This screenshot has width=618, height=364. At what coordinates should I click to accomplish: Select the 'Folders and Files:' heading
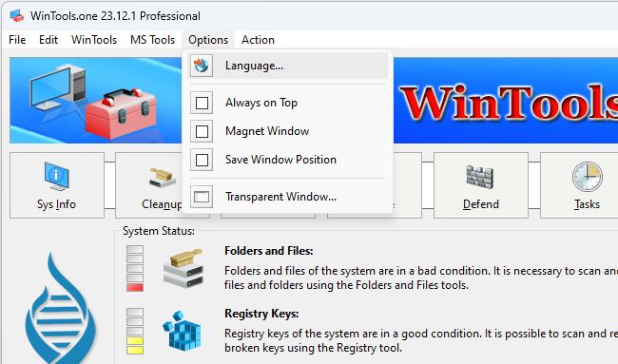click(x=268, y=251)
